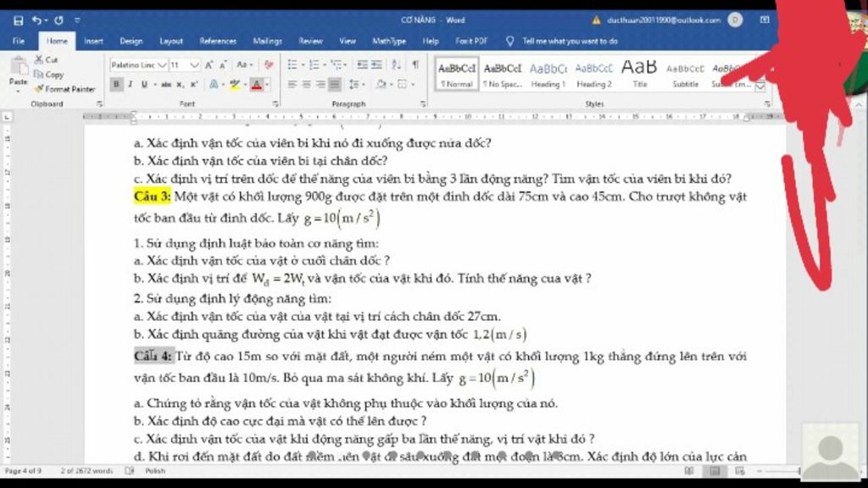Sort the selected paragraphs
The height and width of the screenshot is (488, 868).
coord(397,65)
